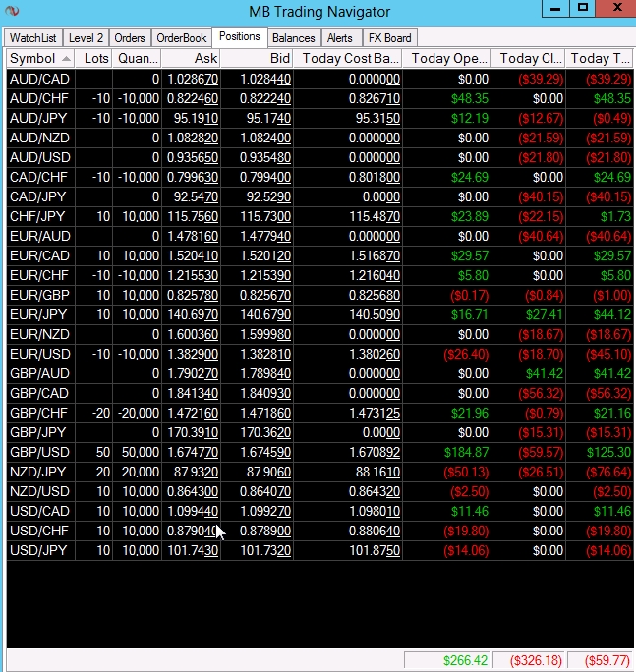Sort by the Ask column header
636x672 pixels.
click(191, 58)
